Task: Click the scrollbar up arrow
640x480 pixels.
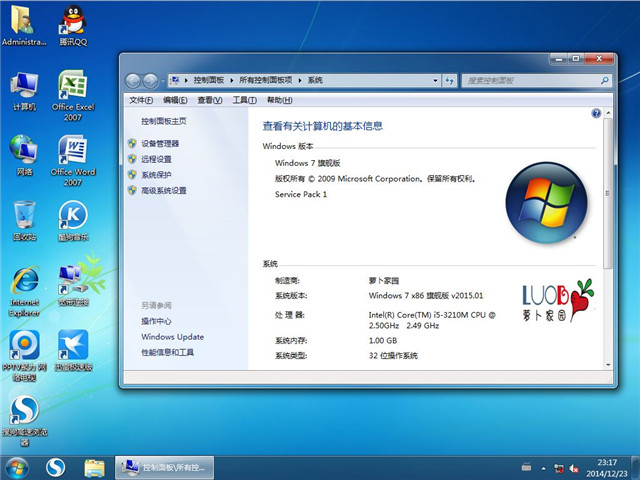Action: pos(608,112)
